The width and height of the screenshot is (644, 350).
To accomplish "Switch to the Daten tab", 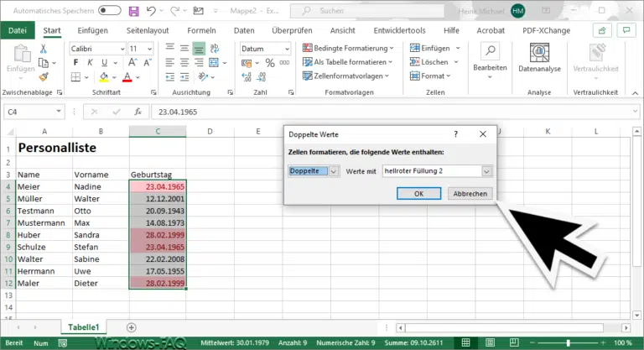I will pos(244,30).
